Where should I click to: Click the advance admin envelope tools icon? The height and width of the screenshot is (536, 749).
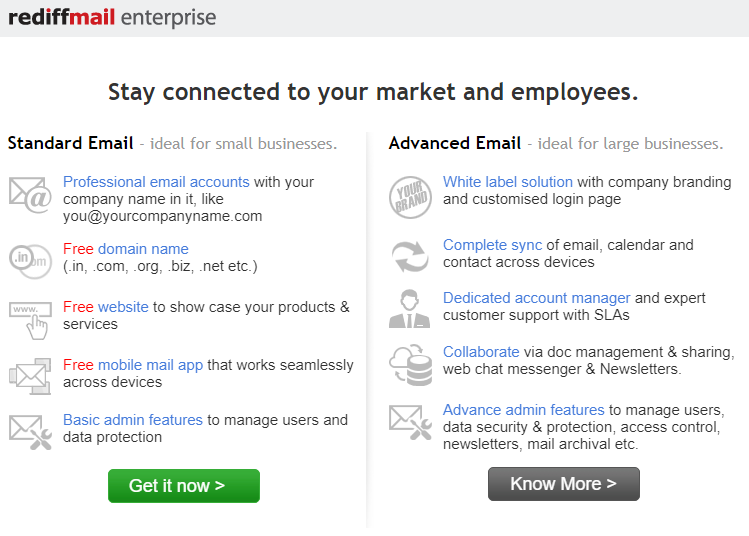tap(410, 421)
